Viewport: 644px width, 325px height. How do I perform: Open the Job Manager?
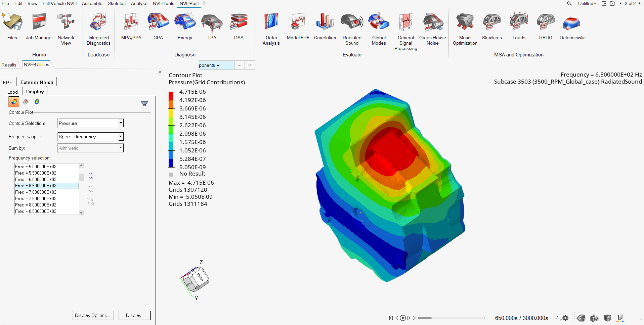tap(39, 27)
